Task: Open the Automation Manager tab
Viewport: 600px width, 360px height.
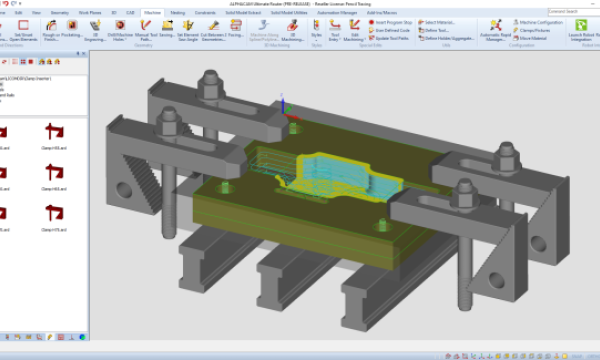Action: (x=337, y=13)
